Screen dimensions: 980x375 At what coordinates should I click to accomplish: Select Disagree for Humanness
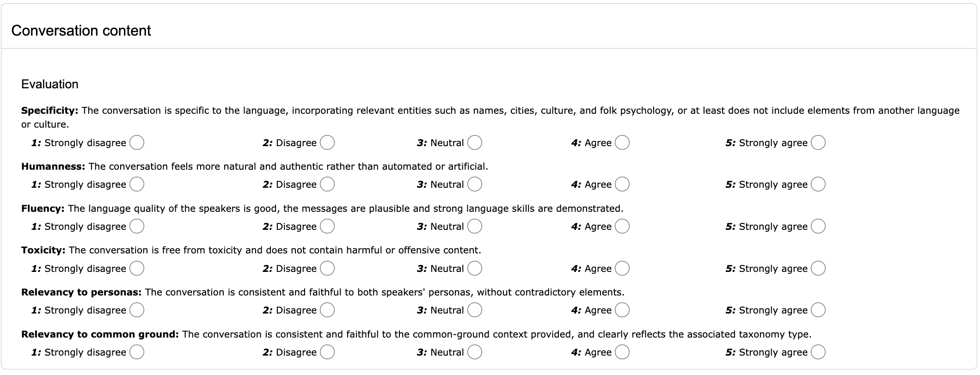tap(327, 184)
